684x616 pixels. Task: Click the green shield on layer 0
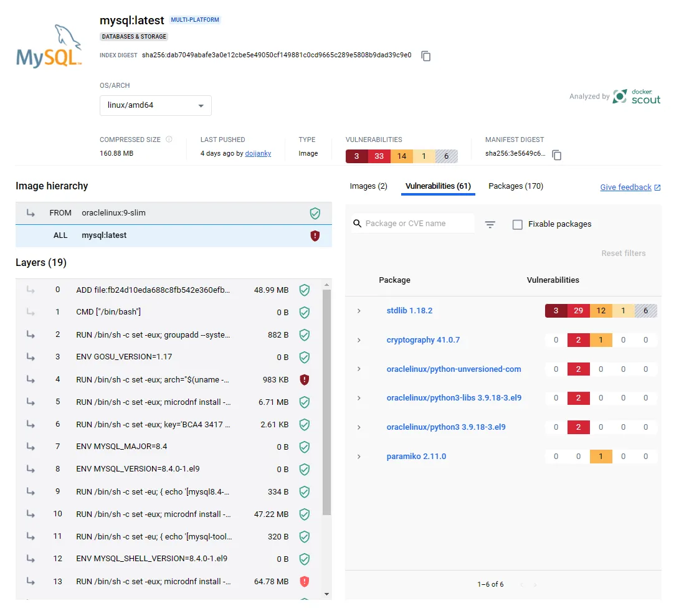[x=305, y=290]
